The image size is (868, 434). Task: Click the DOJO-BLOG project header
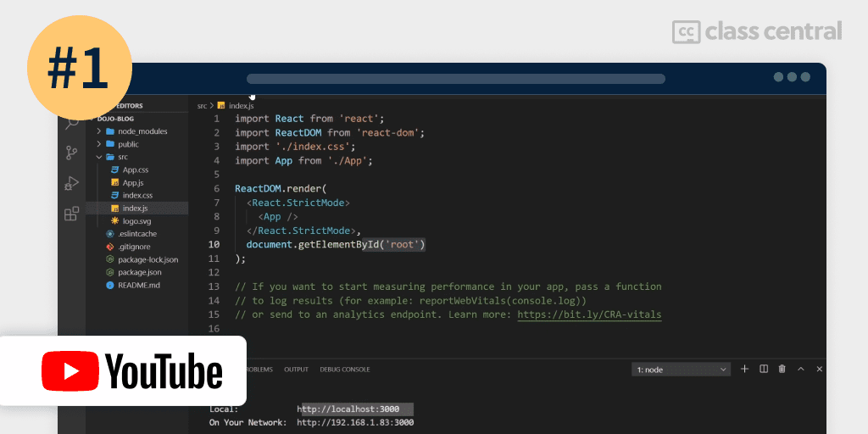pos(116,119)
